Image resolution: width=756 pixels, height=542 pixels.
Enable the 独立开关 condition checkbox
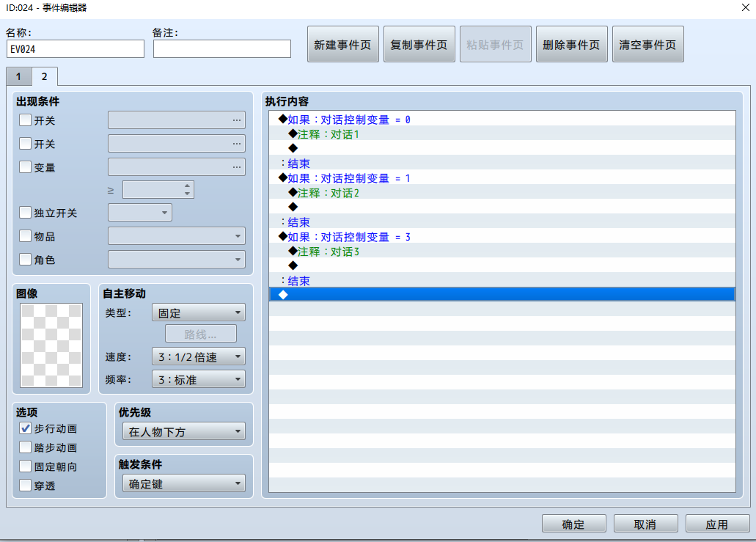(x=25, y=213)
